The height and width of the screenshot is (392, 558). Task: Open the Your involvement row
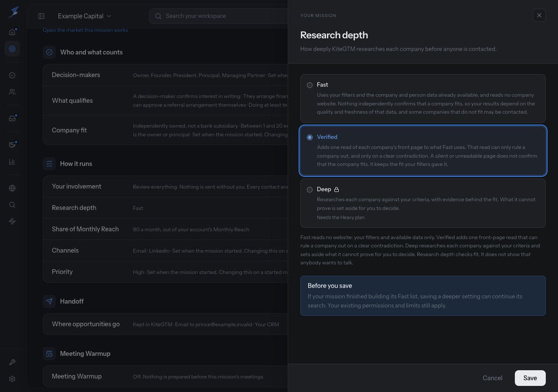pyautogui.click(x=166, y=186)
